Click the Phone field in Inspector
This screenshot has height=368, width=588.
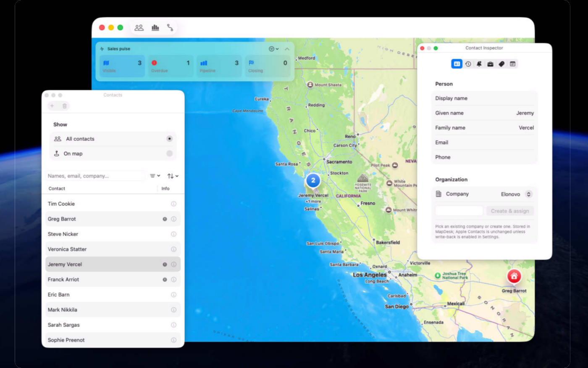coord(484,157)
